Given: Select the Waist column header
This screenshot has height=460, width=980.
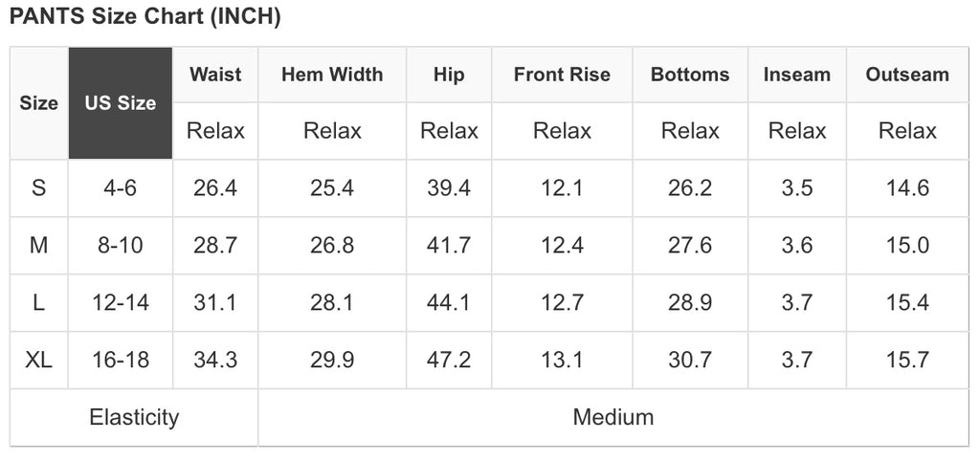Looking at the screenshot, I should click(215, 75).
